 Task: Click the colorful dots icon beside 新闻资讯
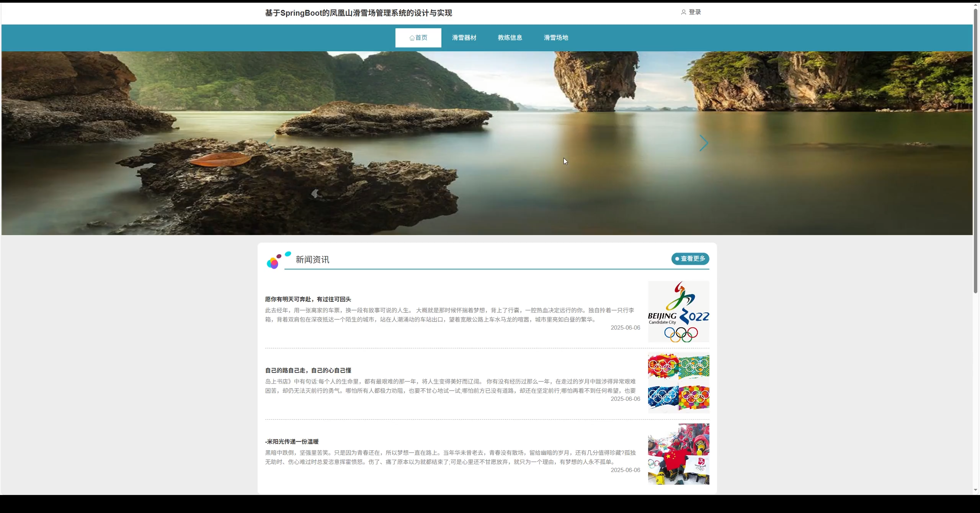pos(279,260)
